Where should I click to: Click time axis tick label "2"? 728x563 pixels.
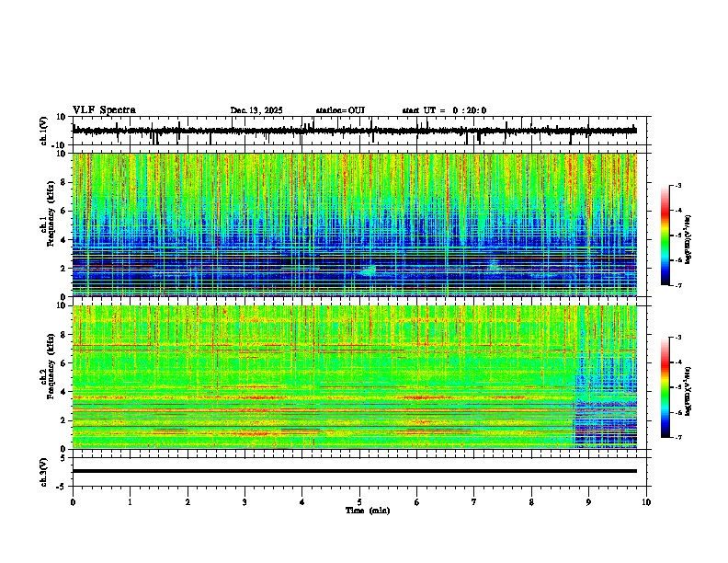[x=188, y=502]
